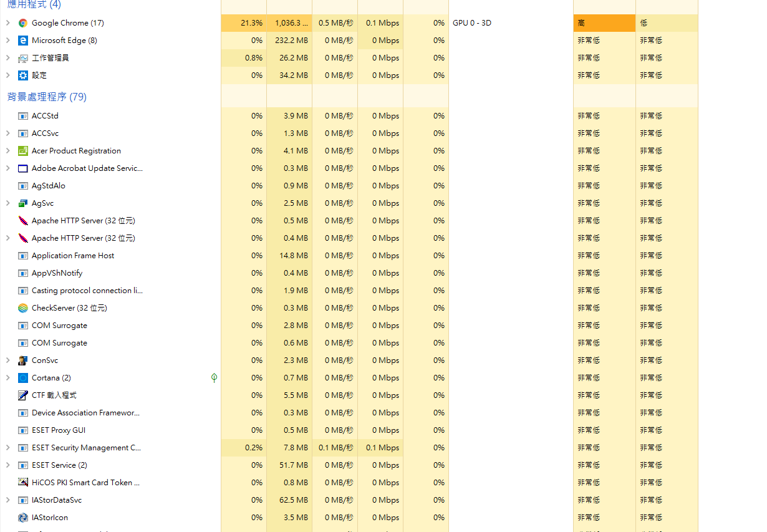Expand the ACCSvc process row
The height and width of the screenshot is (532, 767).
(7, 133)
